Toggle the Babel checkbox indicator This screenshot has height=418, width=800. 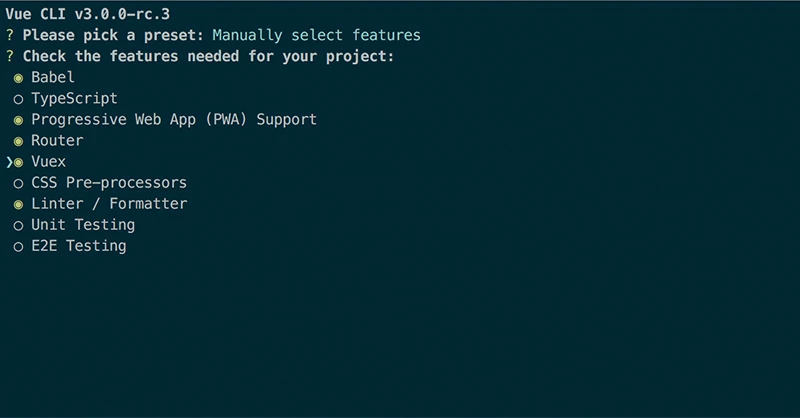[18, 78]
